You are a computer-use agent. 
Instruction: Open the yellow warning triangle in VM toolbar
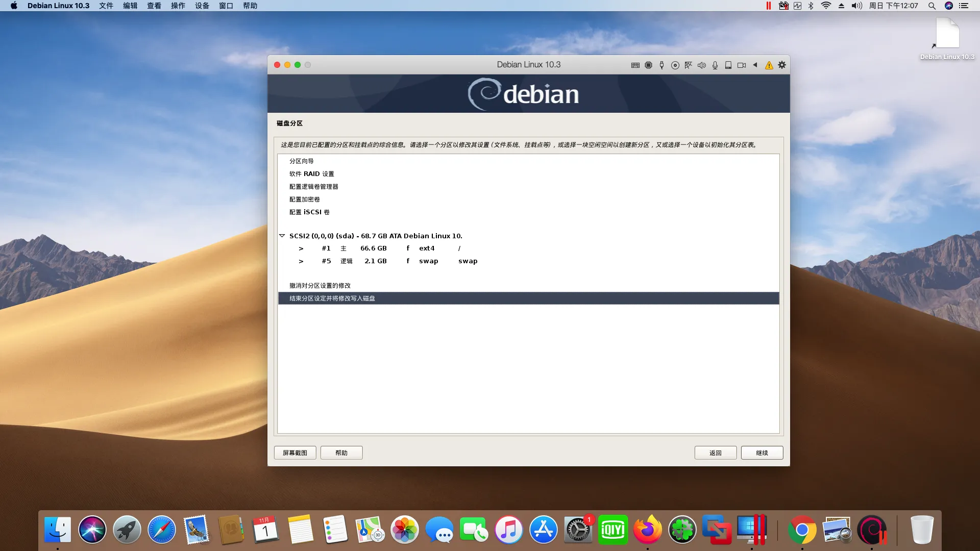click(x=769, y=65)
